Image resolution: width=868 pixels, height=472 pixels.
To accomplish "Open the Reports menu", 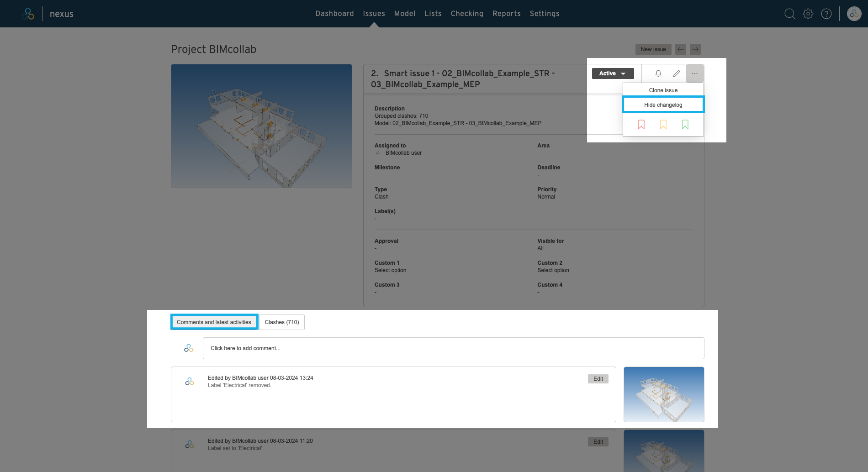I will pyautogui.click(x=507, y=14).
